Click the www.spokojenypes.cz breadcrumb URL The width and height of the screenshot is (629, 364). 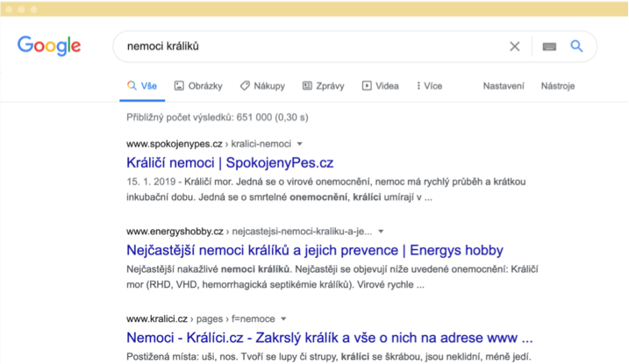175,144
